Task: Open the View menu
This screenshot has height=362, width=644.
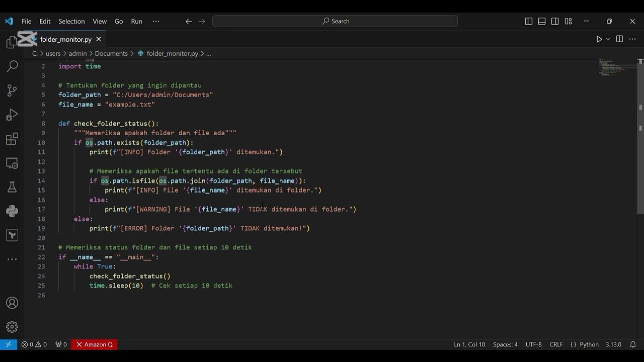Action: pyautogui.click(x=100, y=21)
